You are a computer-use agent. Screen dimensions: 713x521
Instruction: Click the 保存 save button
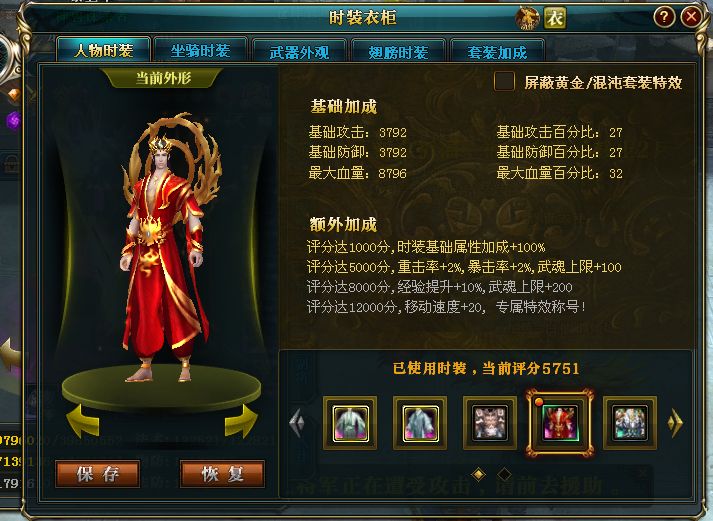97,474
